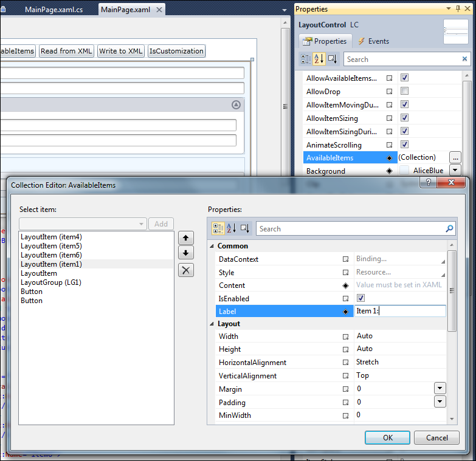Viewport: 476px width, 461px height.
Task: Click alphabetical sort icon in Properties panel
Action: pyautogui.click(x=319, y=59)
